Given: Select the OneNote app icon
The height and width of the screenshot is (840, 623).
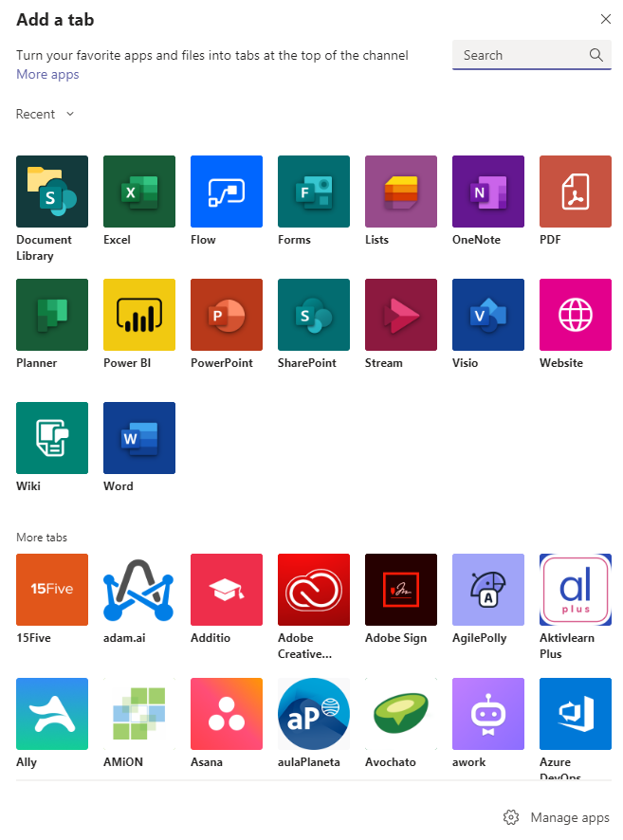Looking at the screenshot, I should tap(488, 192).
